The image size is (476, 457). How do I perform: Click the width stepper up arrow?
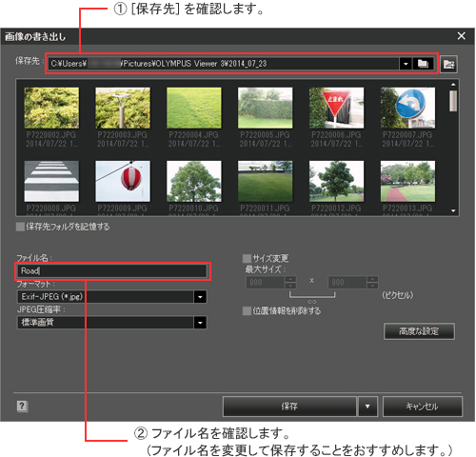(290, 279)
